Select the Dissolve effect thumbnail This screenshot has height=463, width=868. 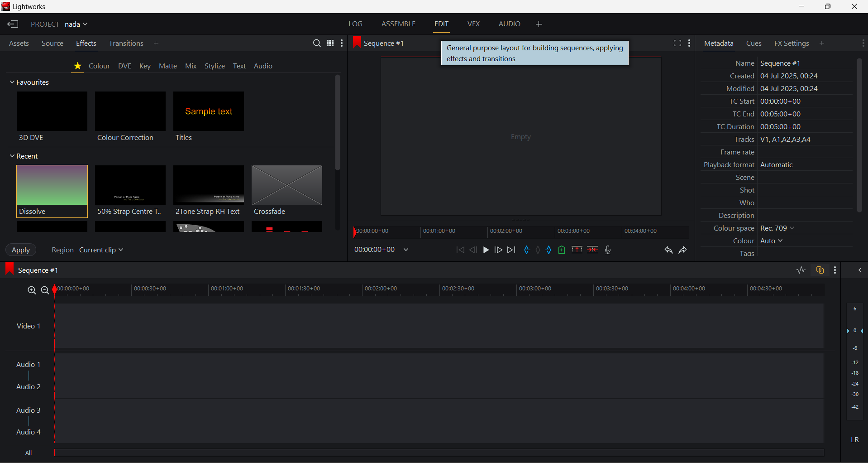(x=52, y=191)
